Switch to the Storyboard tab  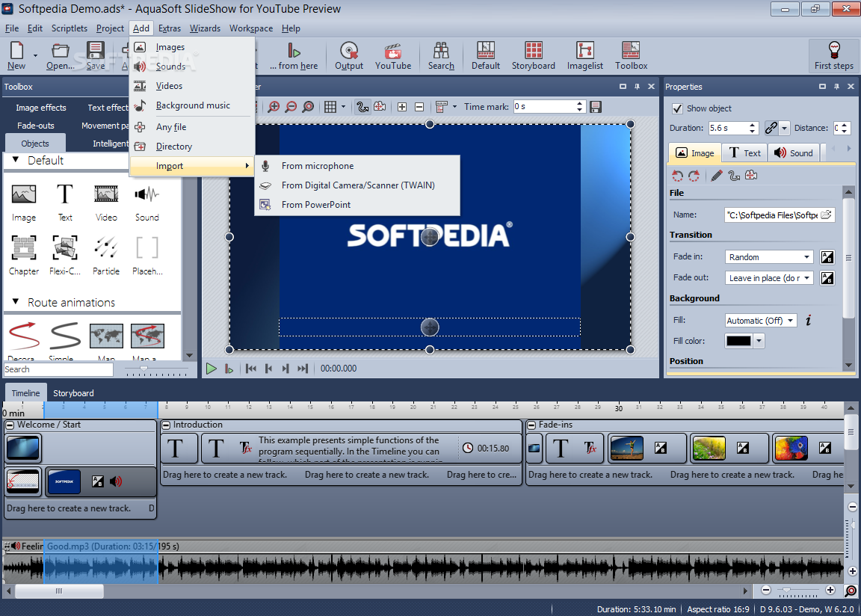pos(73,393)
